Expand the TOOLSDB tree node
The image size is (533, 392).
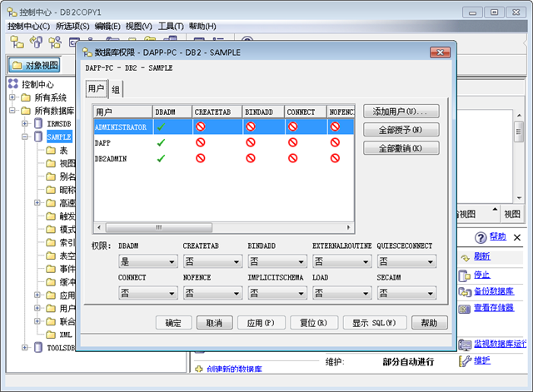pos(25,348)
